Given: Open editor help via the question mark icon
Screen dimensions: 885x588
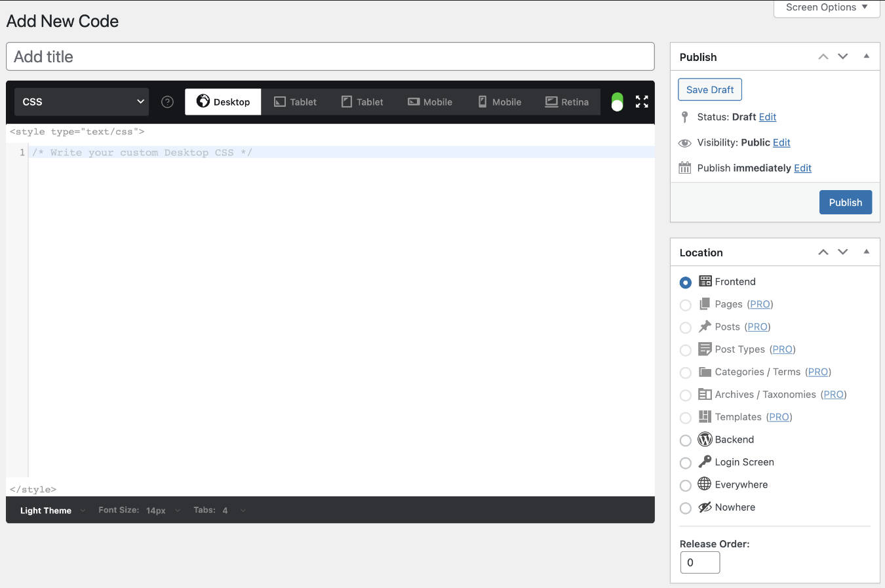Looking at the screenshot, I should point(167,102).
